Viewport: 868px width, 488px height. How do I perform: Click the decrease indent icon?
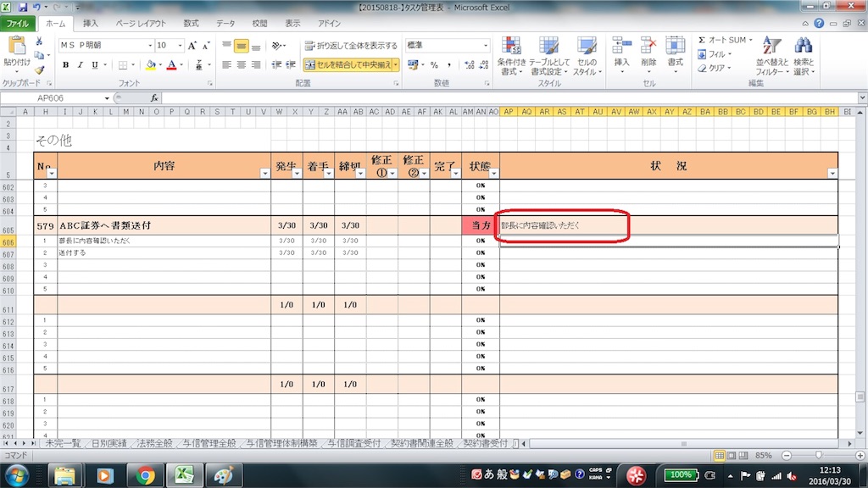pos(276,64)
